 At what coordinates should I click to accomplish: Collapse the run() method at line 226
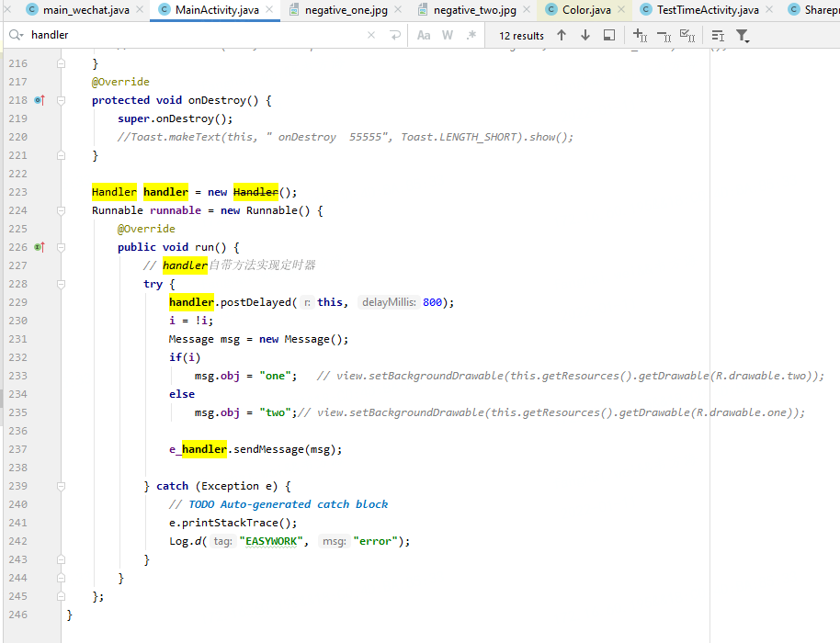(61, 247)
